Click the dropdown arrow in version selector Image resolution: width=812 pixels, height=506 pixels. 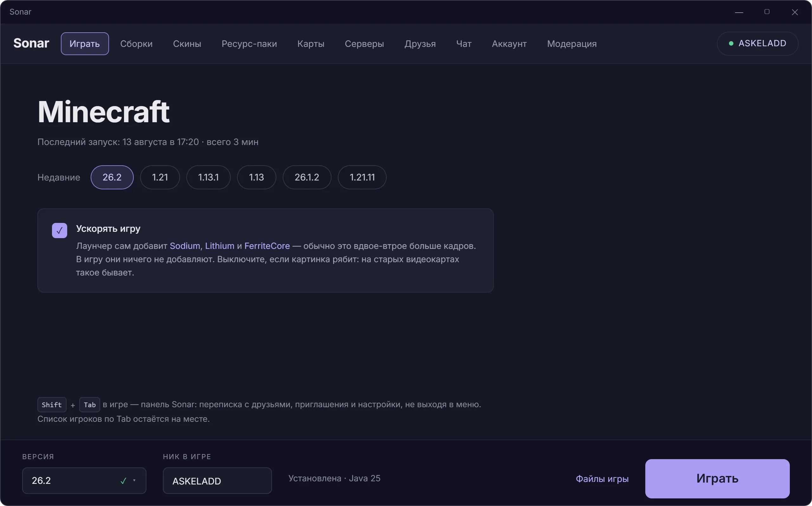coord(134,481)
